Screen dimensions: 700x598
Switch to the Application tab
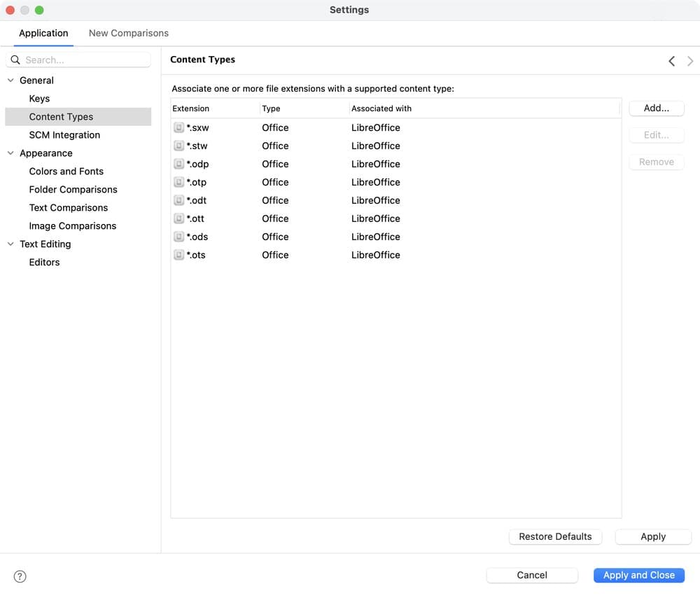[x=43, y=34]
